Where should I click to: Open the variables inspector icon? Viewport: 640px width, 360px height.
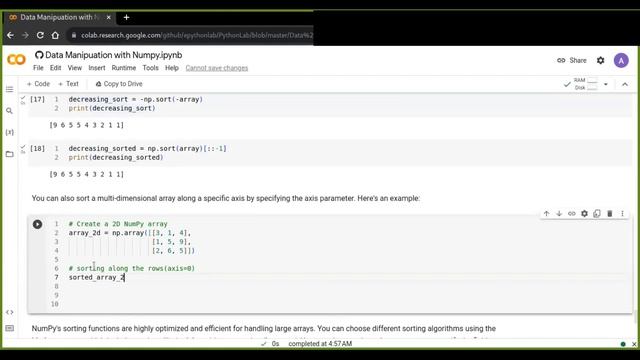(x=9, y=132)
